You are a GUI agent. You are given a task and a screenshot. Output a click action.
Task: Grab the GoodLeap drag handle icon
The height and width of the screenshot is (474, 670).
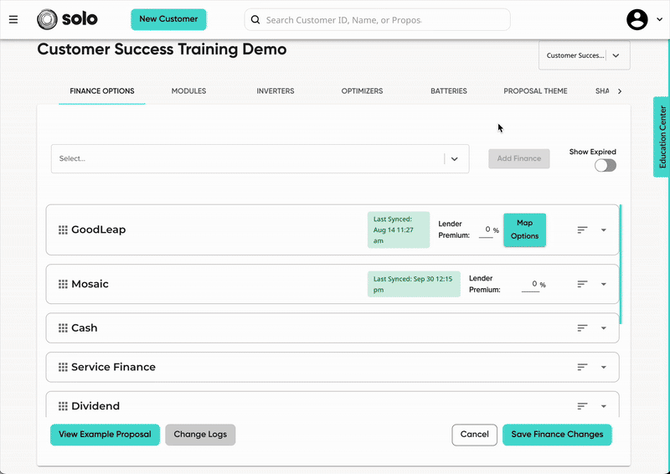point(63,230)
